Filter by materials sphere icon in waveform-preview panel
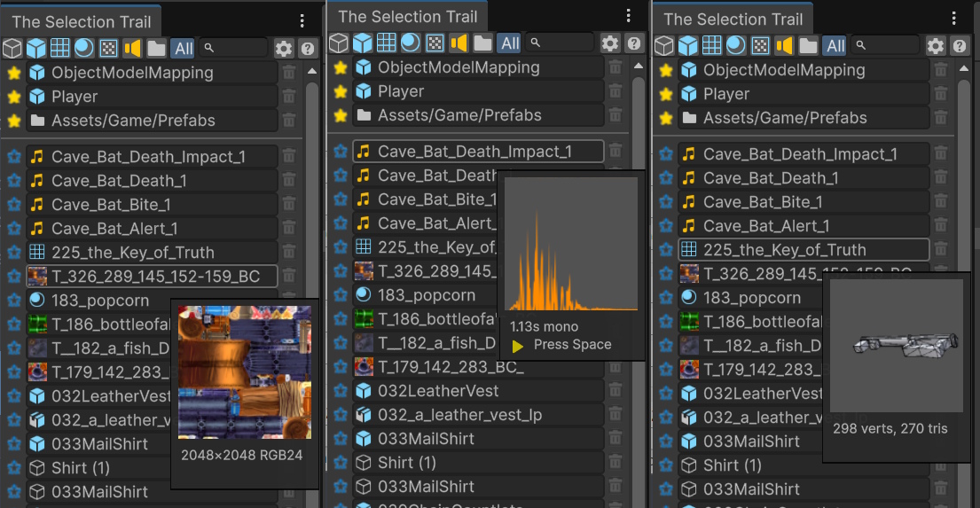The width and height of the screenshot is (980, 508). tap(410, 43)
